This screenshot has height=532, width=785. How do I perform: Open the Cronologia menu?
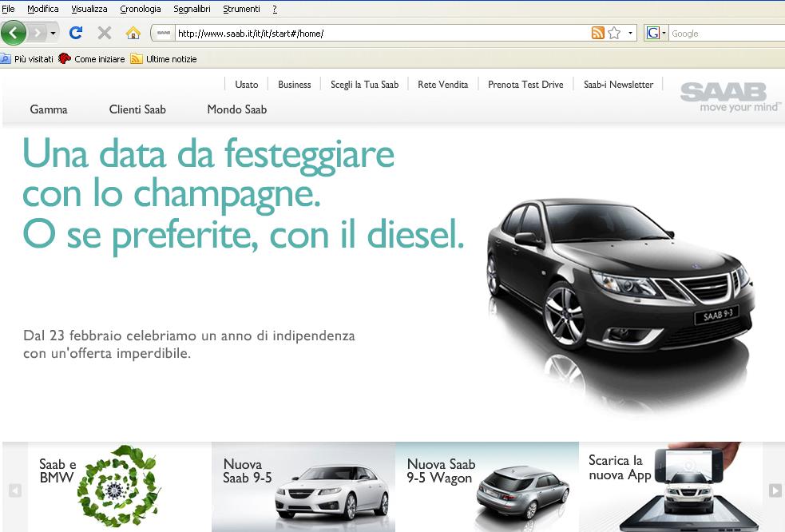(141, 9)
